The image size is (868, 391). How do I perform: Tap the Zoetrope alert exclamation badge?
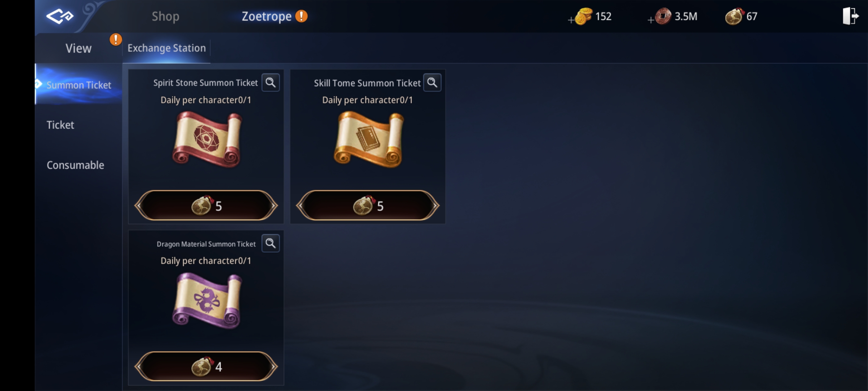click(301, 16)
